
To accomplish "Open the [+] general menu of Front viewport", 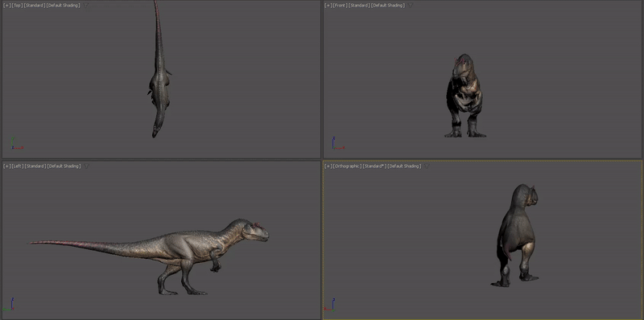I will click(328, 6).
